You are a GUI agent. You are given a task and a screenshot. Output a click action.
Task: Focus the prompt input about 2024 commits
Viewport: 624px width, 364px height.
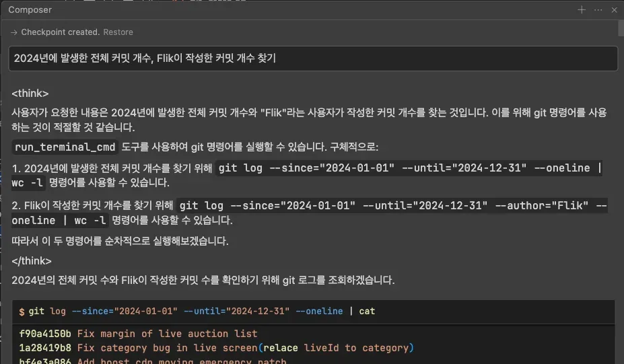tap(312, 59)
